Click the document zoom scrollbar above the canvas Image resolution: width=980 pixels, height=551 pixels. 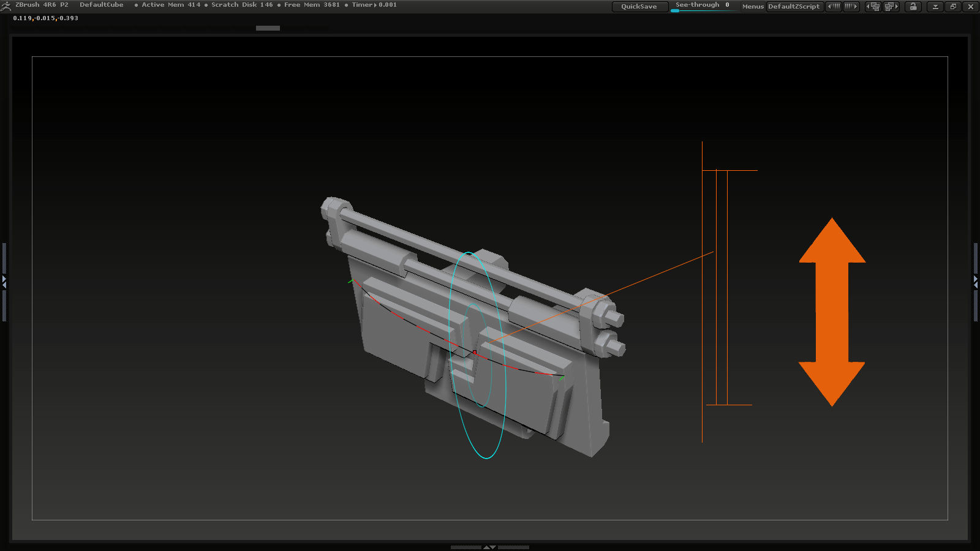tap(268, 28)
